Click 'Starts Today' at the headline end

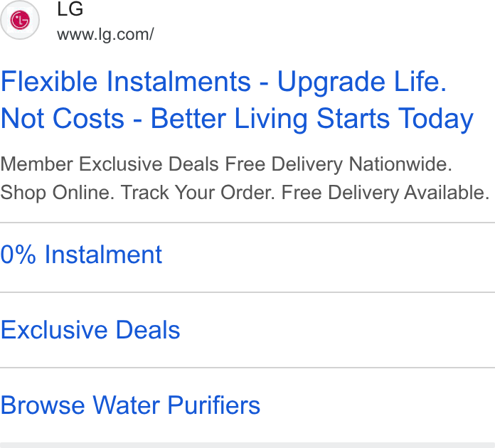pyautogui.click(x=395, y=119)
